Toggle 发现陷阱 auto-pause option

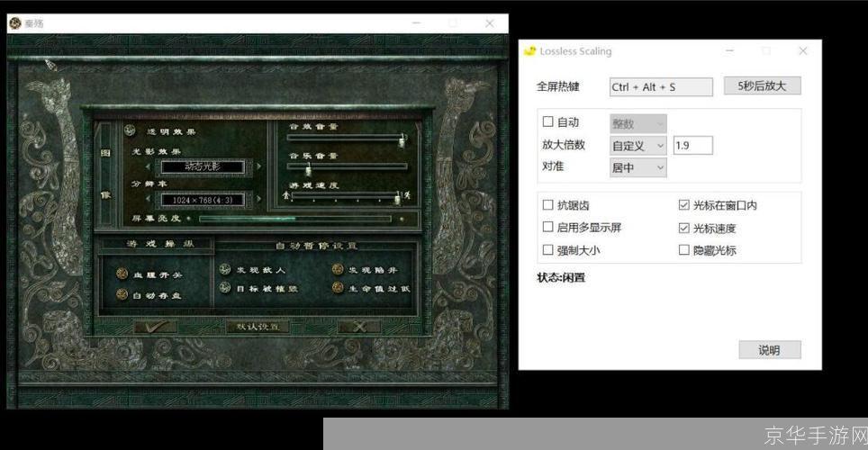pyautogui.click(x=338, y=269)
